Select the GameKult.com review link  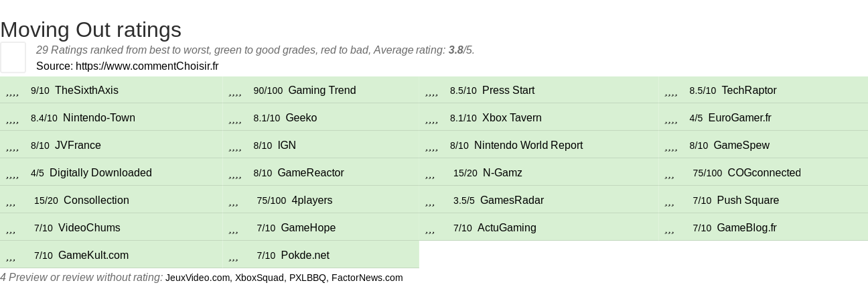point(93,255)
